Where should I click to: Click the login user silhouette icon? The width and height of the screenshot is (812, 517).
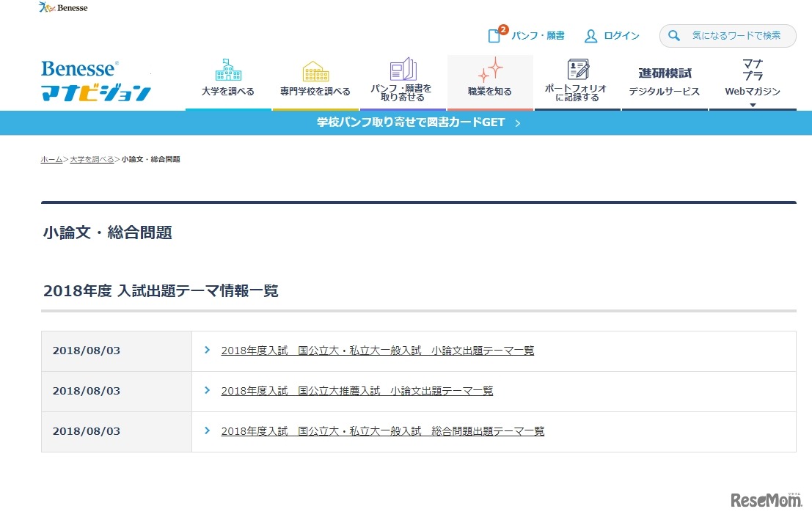(591, 36)
